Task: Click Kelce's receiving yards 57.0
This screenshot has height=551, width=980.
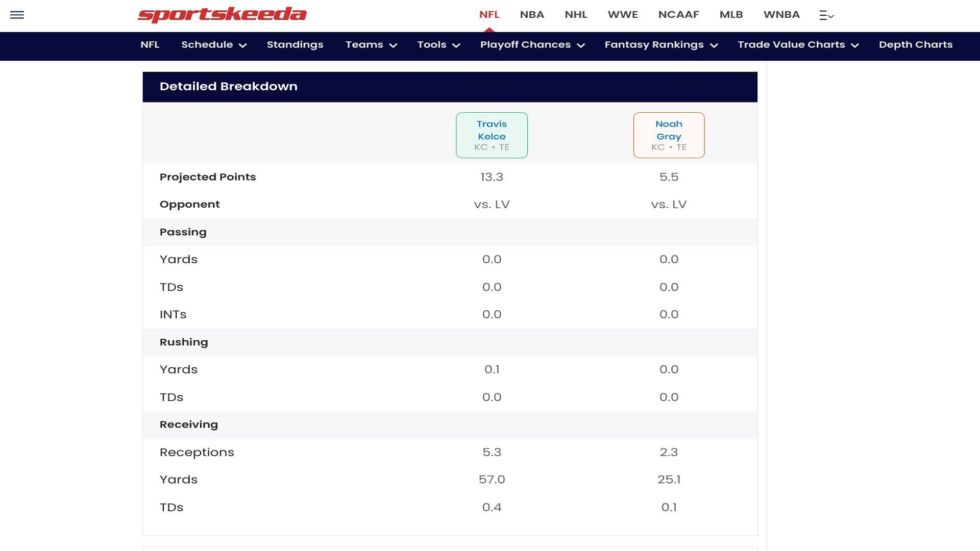Action: point(492,480)
